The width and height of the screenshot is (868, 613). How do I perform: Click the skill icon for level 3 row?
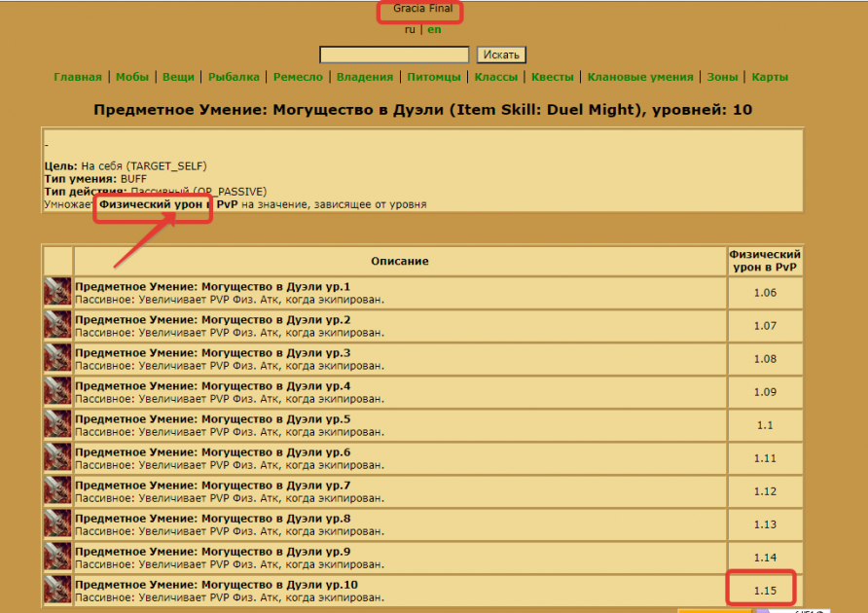pos(57,359)
